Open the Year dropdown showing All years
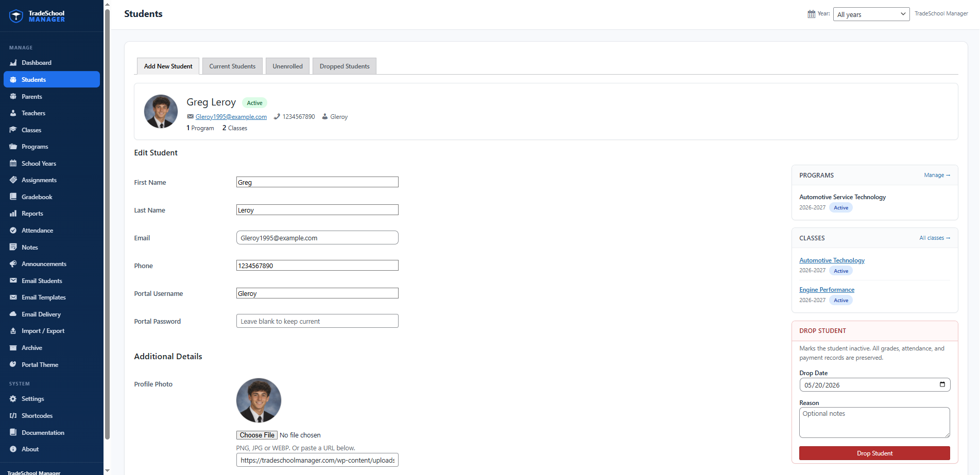 (871, 14)
